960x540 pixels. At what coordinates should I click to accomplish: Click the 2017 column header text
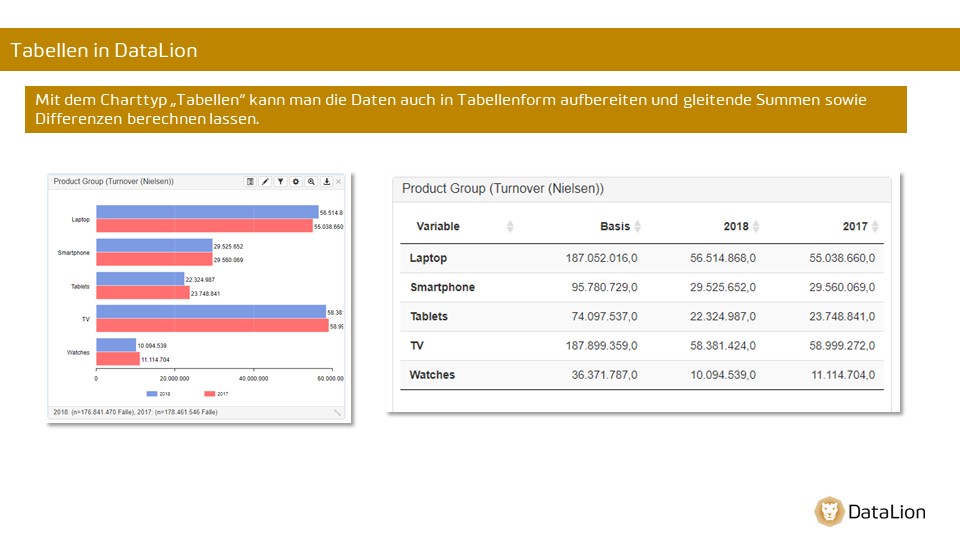(855, 227)
